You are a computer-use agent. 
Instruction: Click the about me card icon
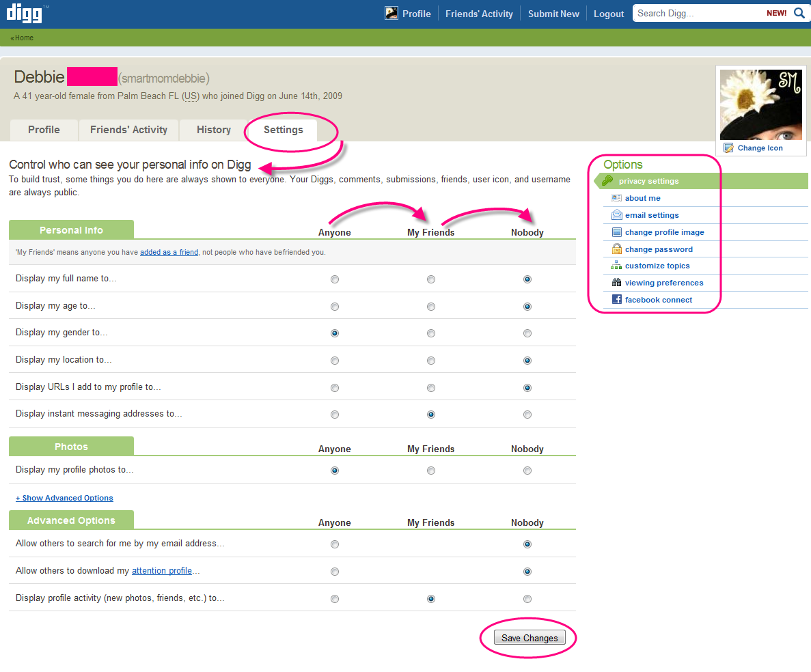click(616, 198)
